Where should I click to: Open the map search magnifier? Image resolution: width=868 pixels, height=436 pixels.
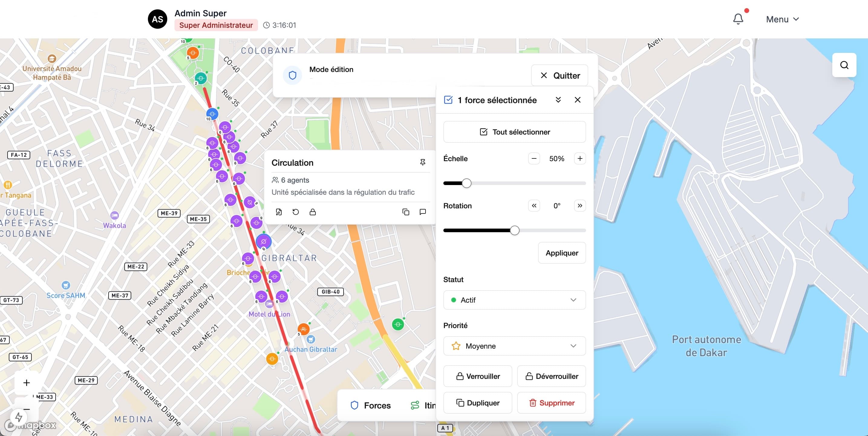pyautogui.click(x=844, y=65)
